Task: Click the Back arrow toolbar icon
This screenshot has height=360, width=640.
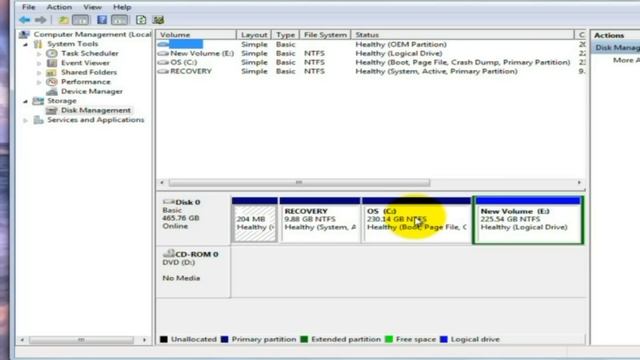Action: 24,20
